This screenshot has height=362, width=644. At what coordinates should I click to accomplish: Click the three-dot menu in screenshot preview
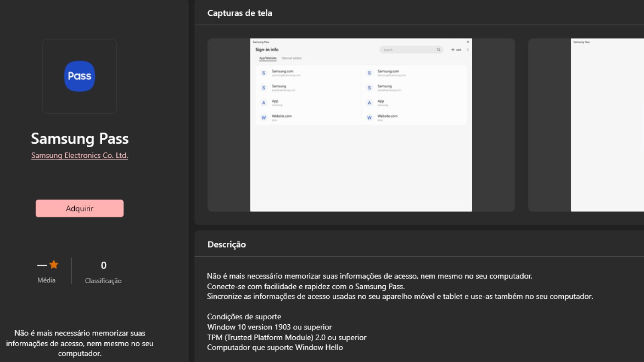click(468, 50)
